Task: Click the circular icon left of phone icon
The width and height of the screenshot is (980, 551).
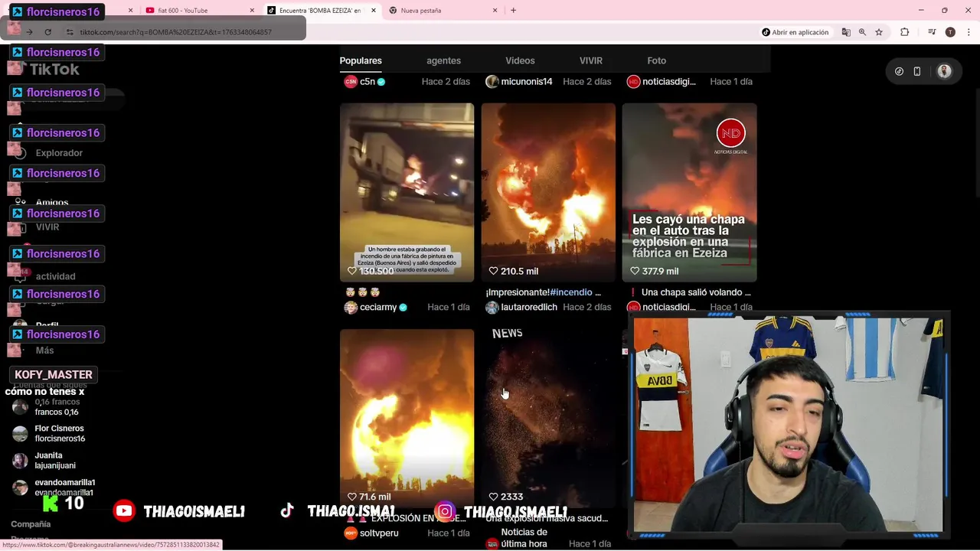Action: tap(899, 71)
